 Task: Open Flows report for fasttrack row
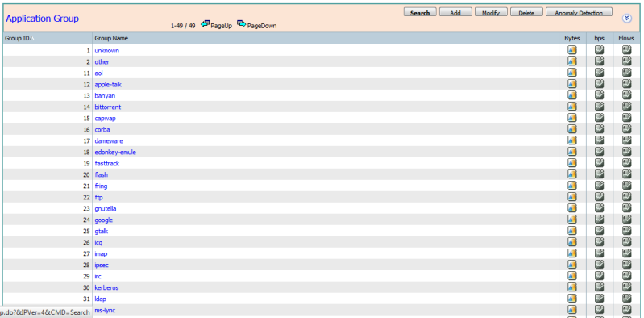(x=626, y=163)
